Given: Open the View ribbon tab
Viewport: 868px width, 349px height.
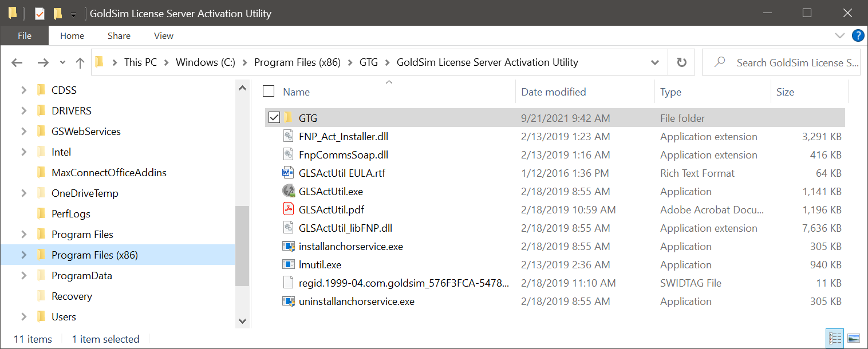Looking at the screenshot, I should tap(164, 35).
